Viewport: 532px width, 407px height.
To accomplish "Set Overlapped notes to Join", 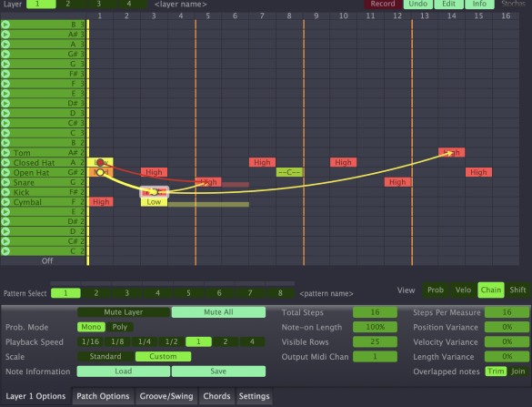I will [x=518, y=371].
